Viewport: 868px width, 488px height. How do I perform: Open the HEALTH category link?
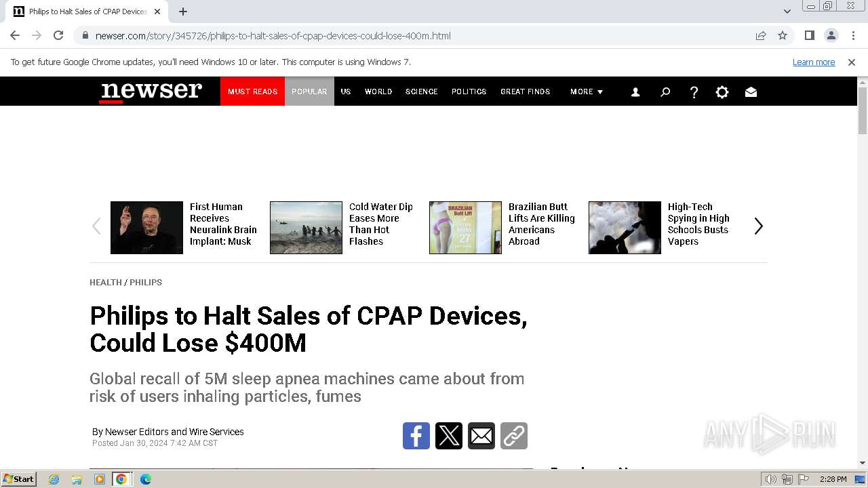tap(106, 283)
